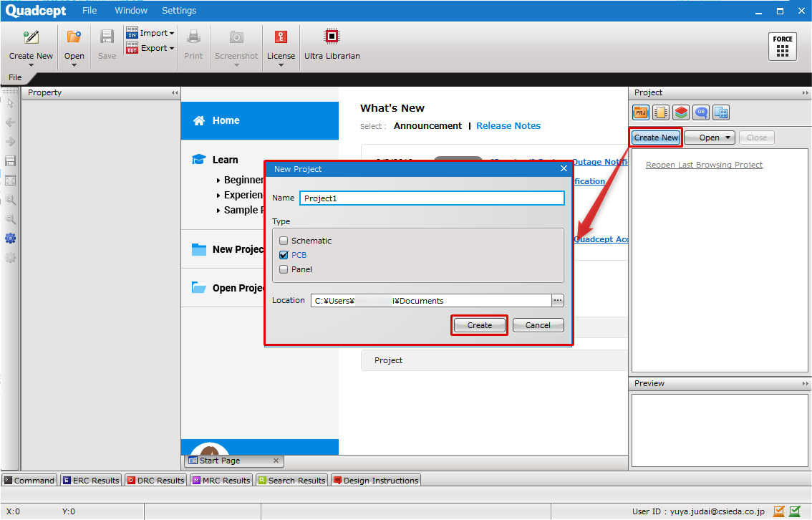This screenshot has width=812, height=520.
Task: Click the back arrow in left sidebar
Action: [10, 122]
